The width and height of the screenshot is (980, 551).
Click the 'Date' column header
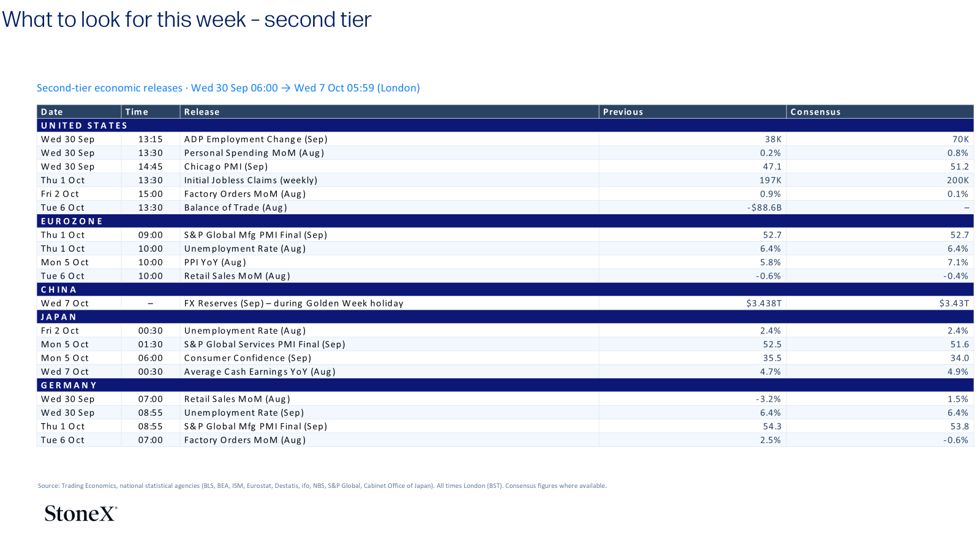click(x=79, y=112)
